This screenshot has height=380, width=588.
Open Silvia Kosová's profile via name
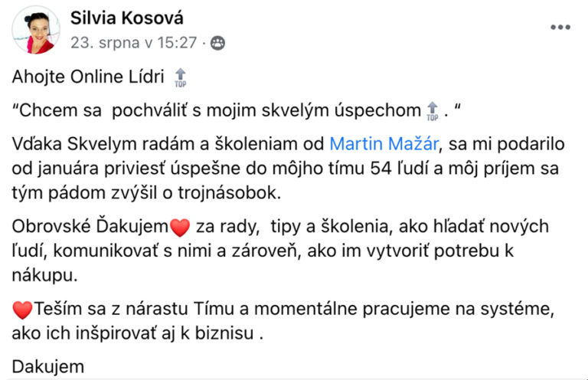tap(127, 18)
